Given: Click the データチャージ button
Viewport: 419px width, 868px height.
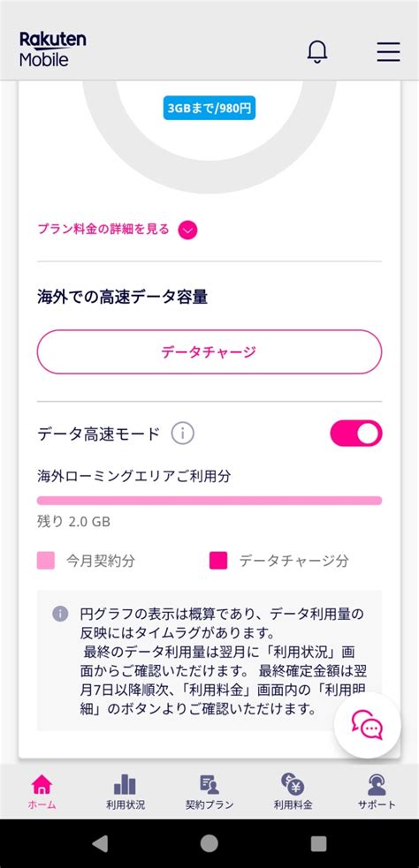Looking at the screenshot, I should coord(209,352).
